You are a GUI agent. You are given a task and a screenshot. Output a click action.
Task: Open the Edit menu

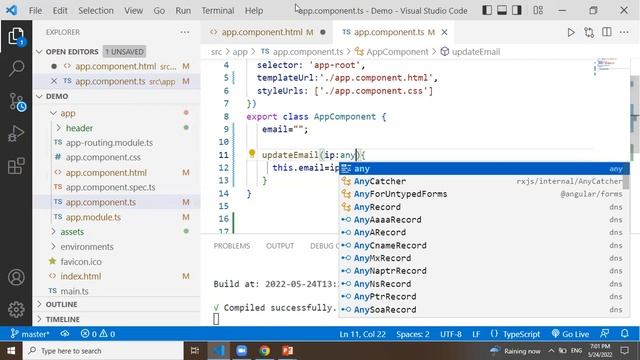[60, 11]
